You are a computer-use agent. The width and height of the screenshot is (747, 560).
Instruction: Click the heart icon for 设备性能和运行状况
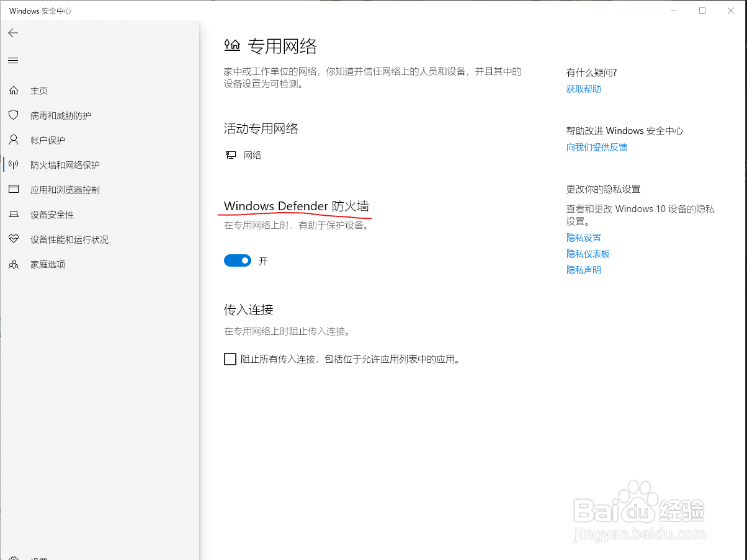click(14, 239)
